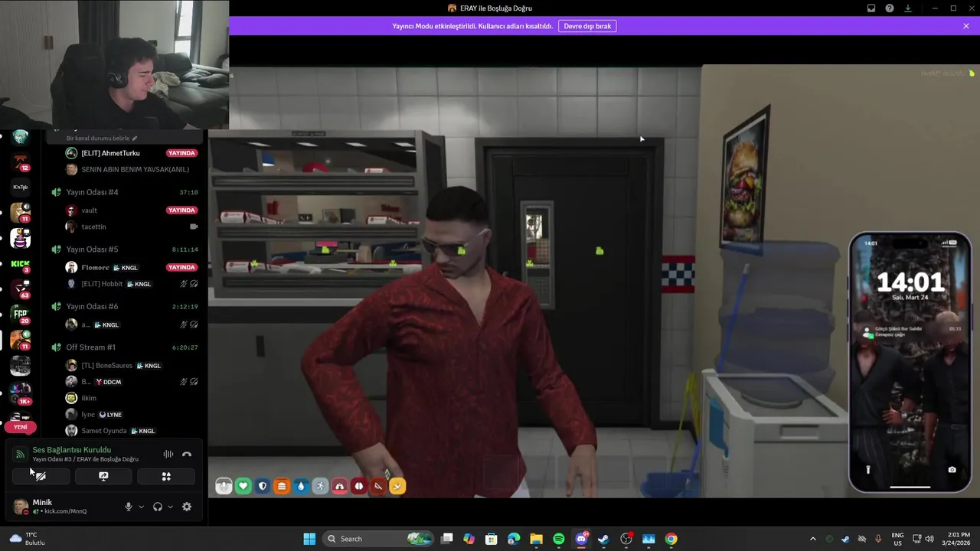
Task: Click the download icon in Discord title bar
Action: (908, 8)
